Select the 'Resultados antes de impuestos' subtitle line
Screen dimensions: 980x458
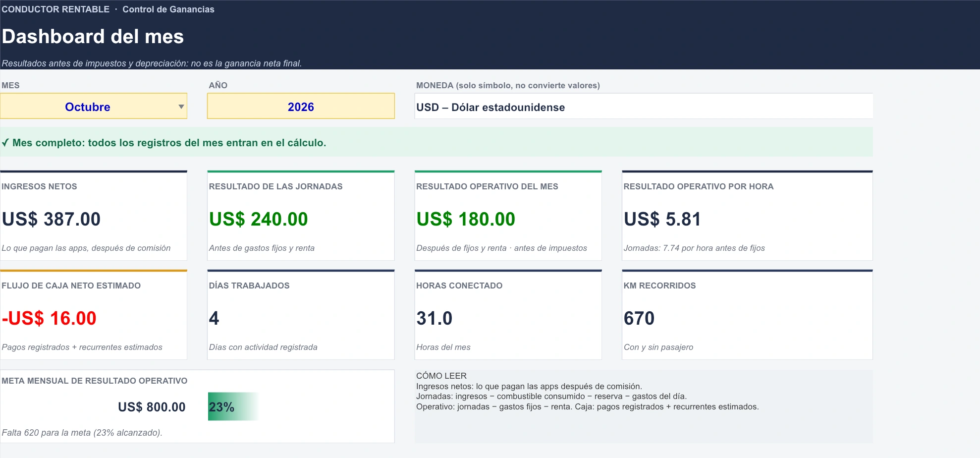(152, 63)
